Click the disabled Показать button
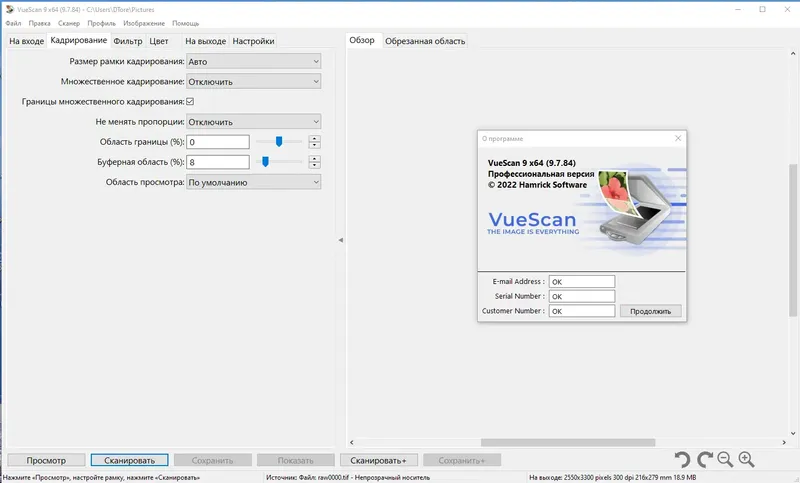The width and height of the screenshot is (800, 483). 295,460
